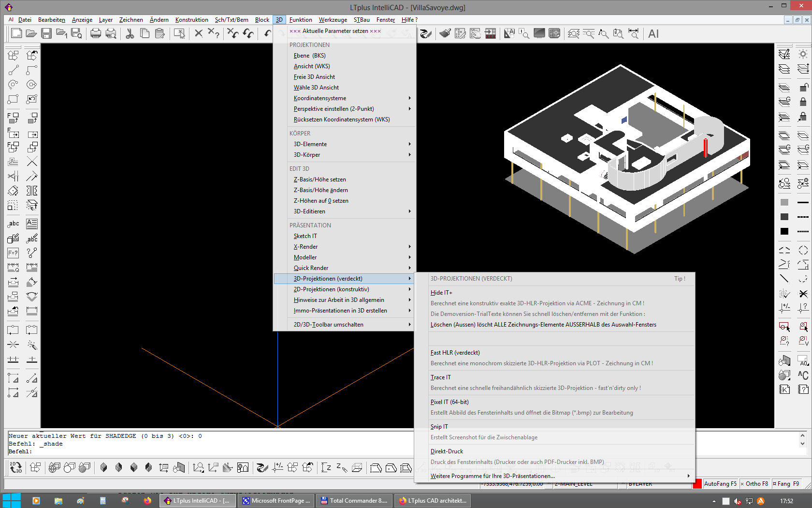The height and width of the screenshot is (508, 812).
Task: Click the black swatch in the right toolbar
Action: coord(784,231)
